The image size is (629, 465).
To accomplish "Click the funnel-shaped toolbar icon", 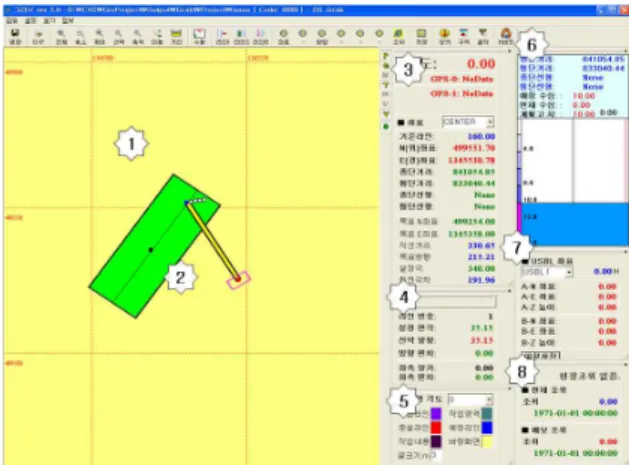I will [483, 33].
